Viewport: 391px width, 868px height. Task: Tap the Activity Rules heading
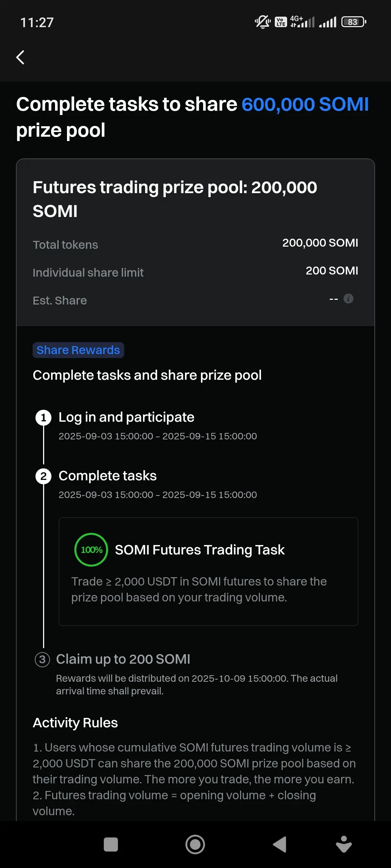point(75,723)
